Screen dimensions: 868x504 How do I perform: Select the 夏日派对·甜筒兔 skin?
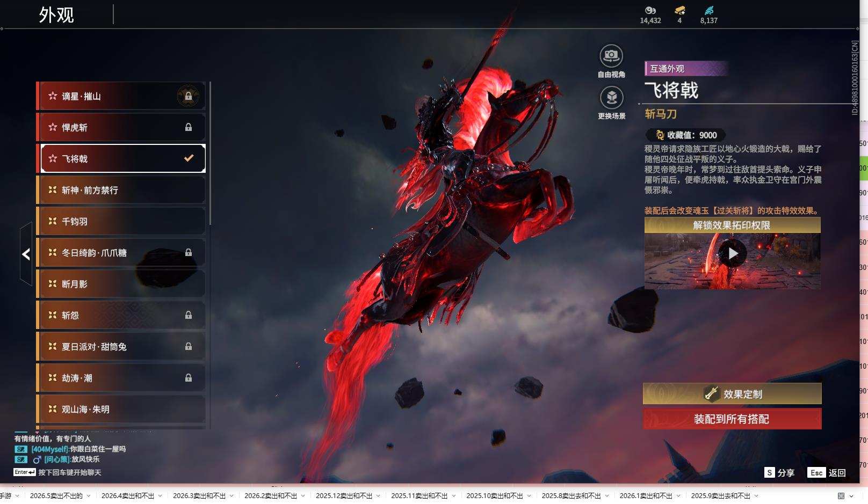[121, 346]
